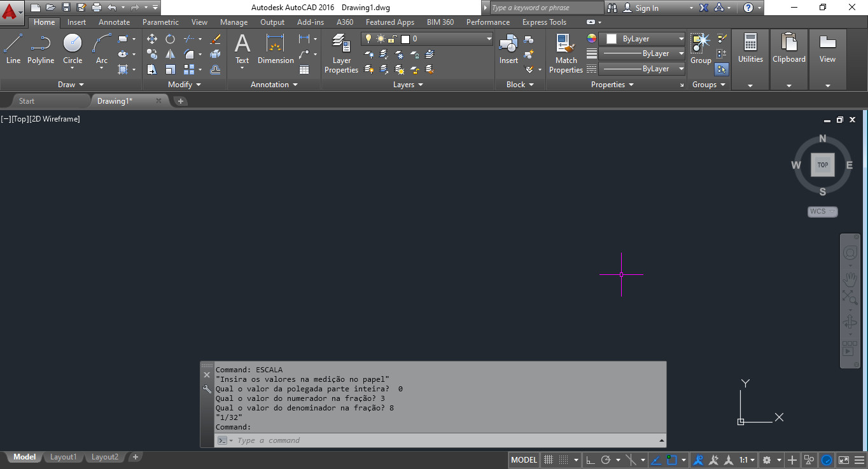Click Match Properties tool
Screen dimensions: 868x469
[566, 53]
